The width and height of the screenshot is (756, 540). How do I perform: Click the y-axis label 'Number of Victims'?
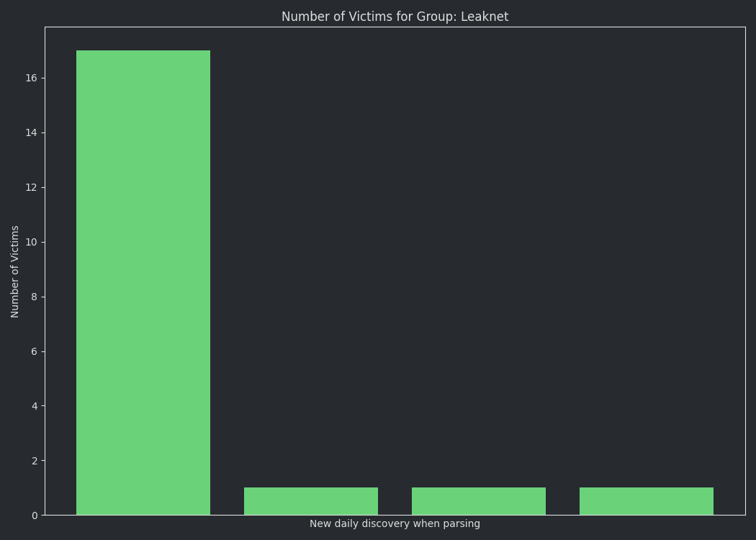pyautogui.click(x=14, y=271)
